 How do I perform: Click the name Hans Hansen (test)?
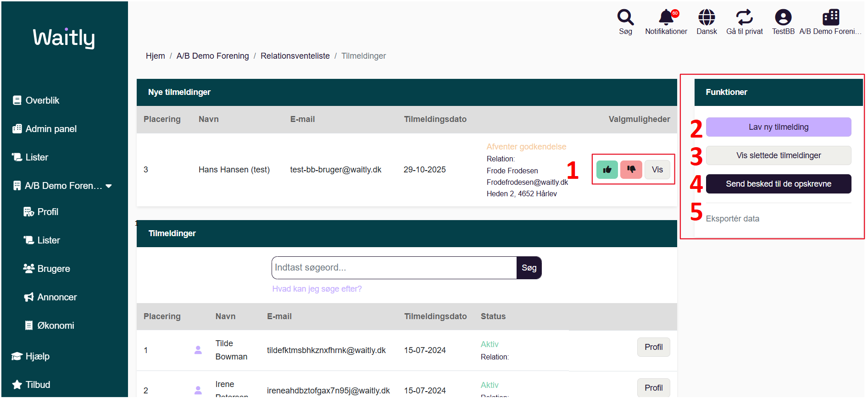234,170
